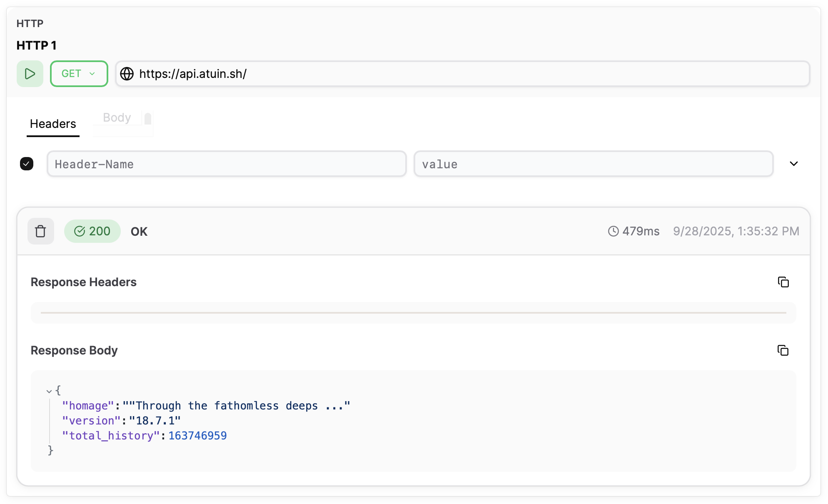Enable the header row checkbox
Viewport: 828px width, 504px height.
tap(26, 164)
